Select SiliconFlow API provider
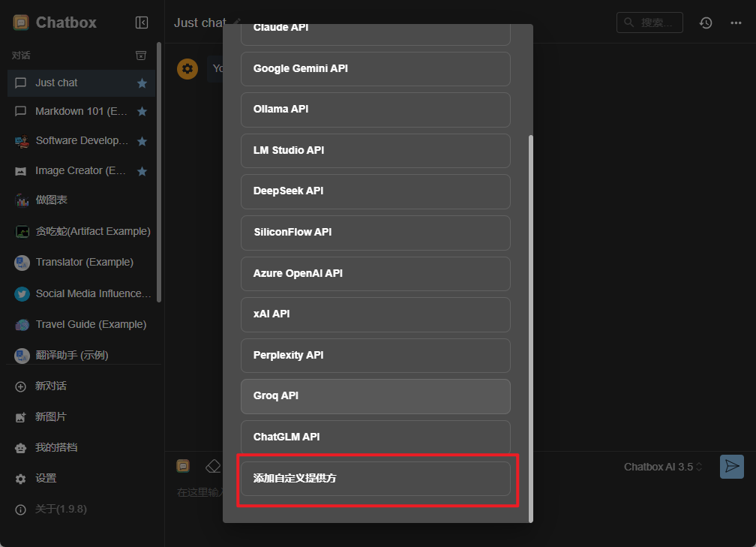756x547 pixels. click(x=376, y=233)
